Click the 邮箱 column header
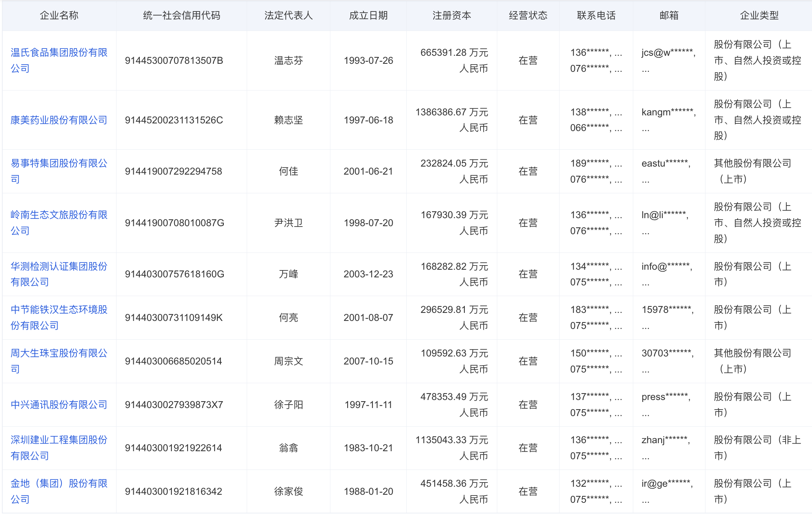 (669, 15)
